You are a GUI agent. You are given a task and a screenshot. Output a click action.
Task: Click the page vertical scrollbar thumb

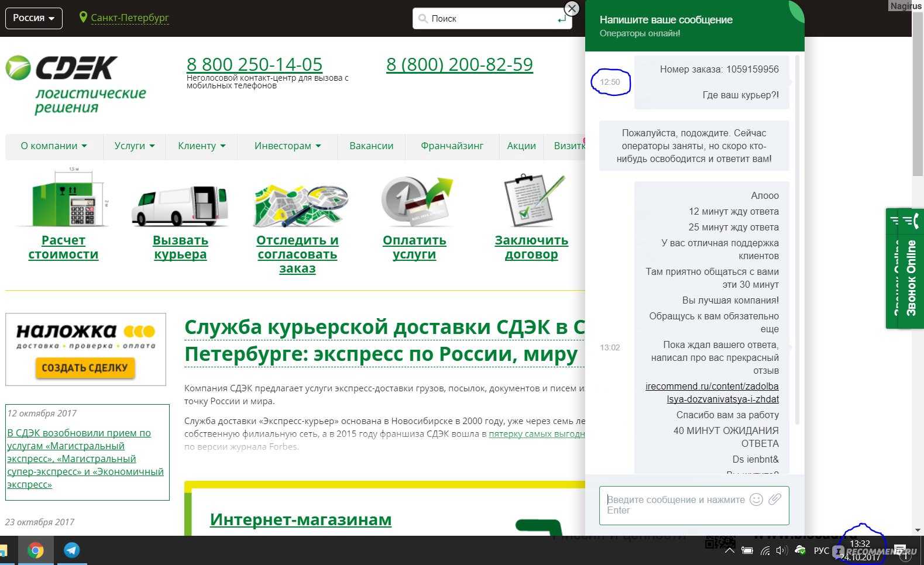tap(918, 94)
